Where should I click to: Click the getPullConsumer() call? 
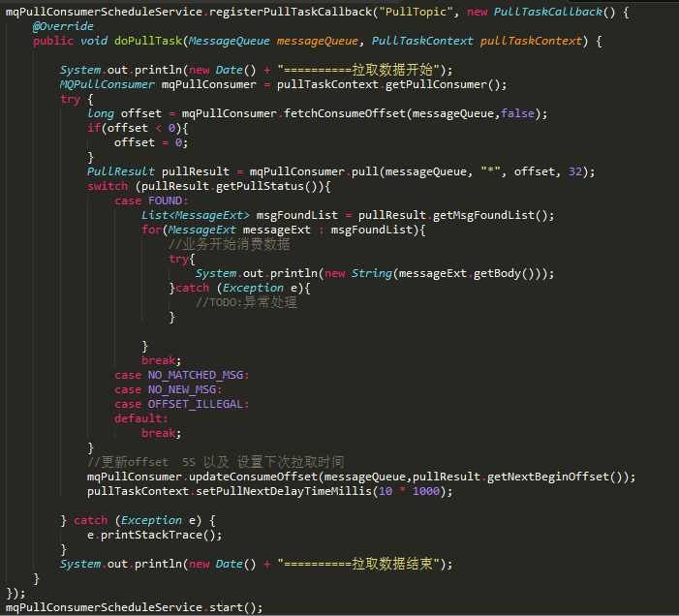pyautogui.click(x=443, y=84)
